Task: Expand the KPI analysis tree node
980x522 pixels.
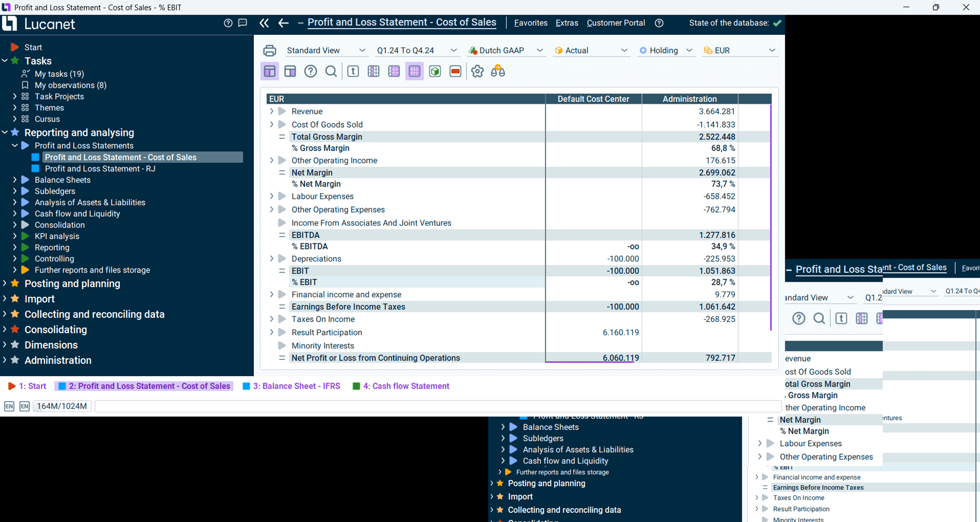Action: click(x=15, y=236)
